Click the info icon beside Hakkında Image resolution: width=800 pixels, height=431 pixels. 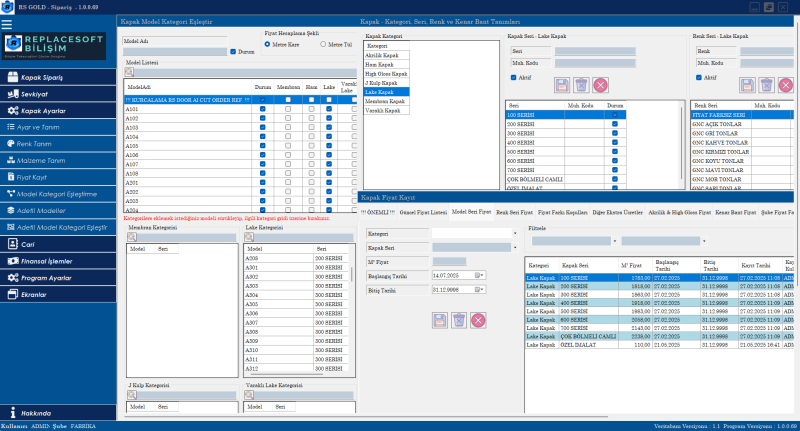pos(13,413)
